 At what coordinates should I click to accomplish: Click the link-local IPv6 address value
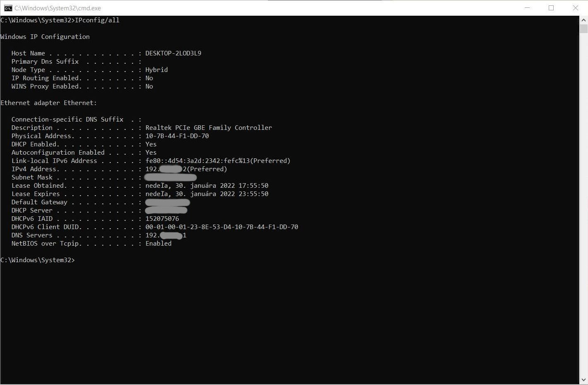coord(218,160)
